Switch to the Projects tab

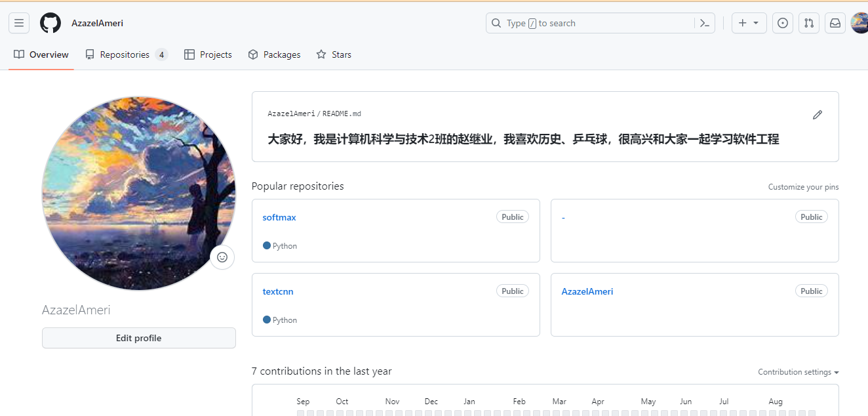(208, 54)
